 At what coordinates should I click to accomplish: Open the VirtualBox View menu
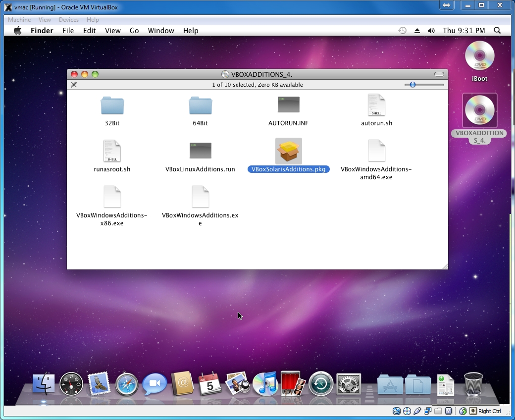[45, 20]
